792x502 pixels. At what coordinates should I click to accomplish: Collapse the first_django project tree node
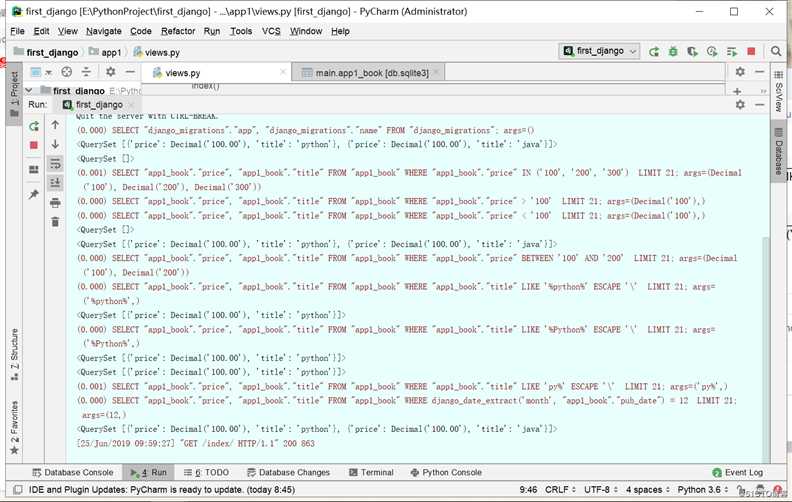tap(29, 90)
